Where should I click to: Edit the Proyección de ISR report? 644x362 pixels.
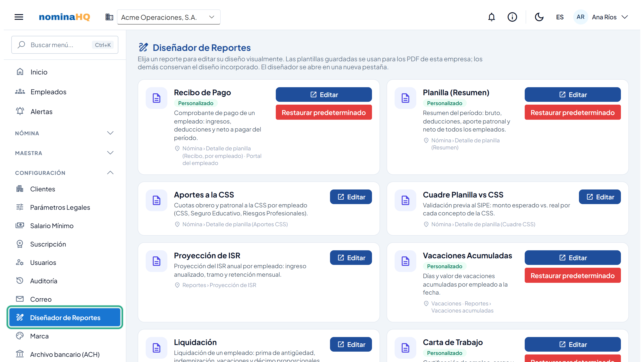point(351,258)
